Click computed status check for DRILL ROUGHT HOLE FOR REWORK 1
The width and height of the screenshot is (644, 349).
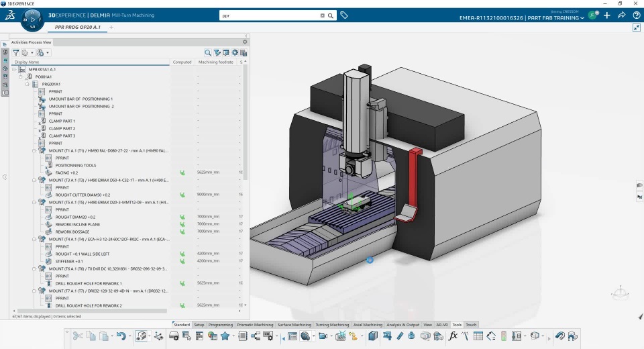point(182,284)
